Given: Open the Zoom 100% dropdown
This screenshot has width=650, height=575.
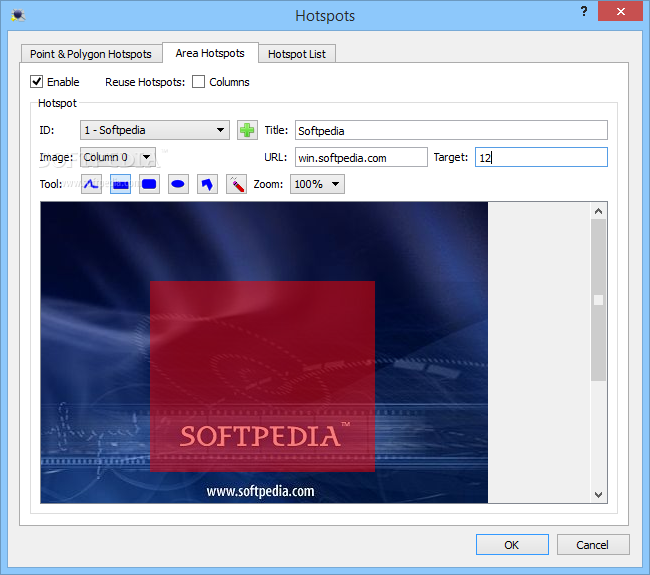Looking at the screenshot, I should pyautogui.click(x=317, y=184).
